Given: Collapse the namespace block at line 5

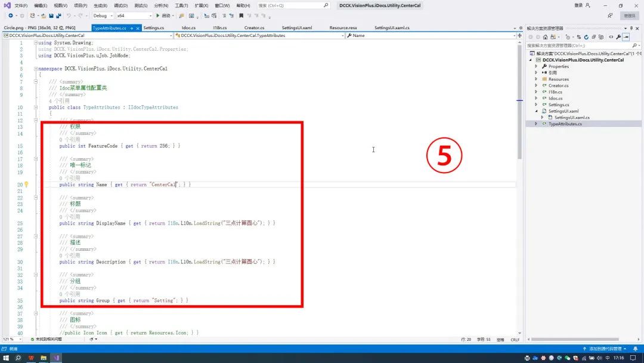Looking at the screenshot, I should 36,69.
